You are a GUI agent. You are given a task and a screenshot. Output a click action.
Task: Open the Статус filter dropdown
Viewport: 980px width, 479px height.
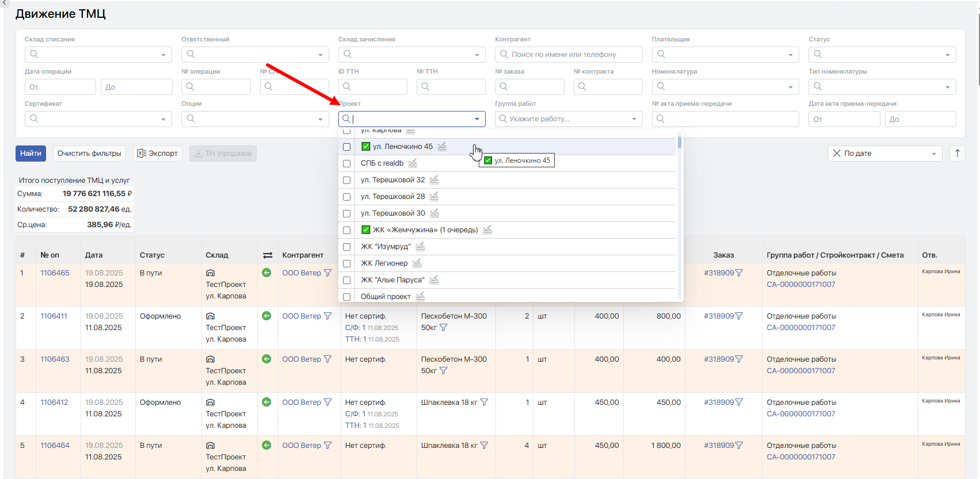947,55
